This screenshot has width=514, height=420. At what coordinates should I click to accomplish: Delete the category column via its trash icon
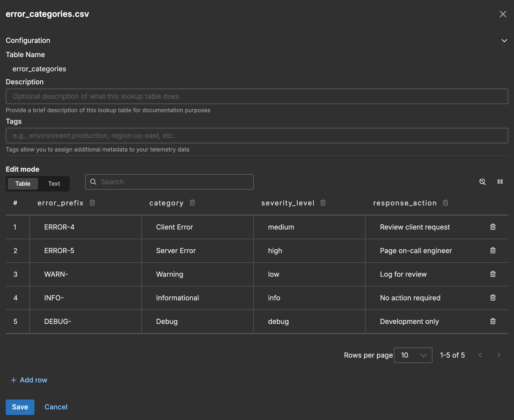(192, 203)
